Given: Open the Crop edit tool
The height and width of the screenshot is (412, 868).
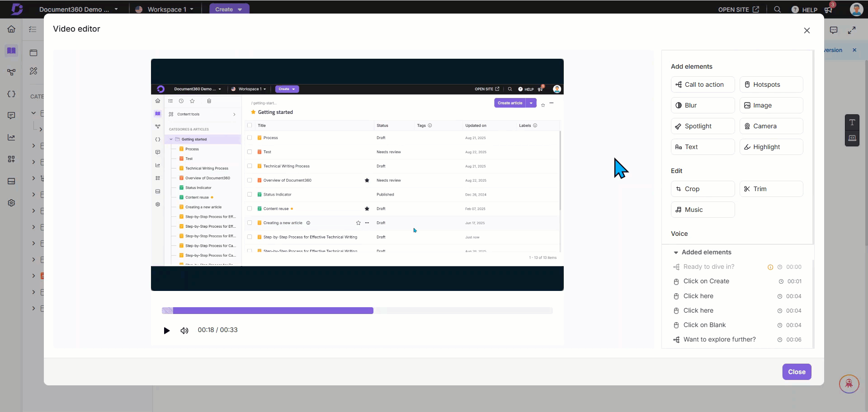Looking at the screenshot, I should point(703,189).
